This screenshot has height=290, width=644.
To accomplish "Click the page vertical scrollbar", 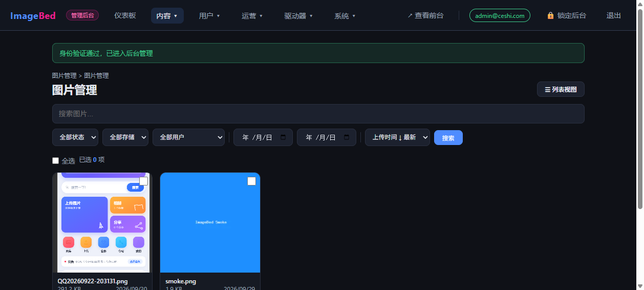I will click(640, 109).
